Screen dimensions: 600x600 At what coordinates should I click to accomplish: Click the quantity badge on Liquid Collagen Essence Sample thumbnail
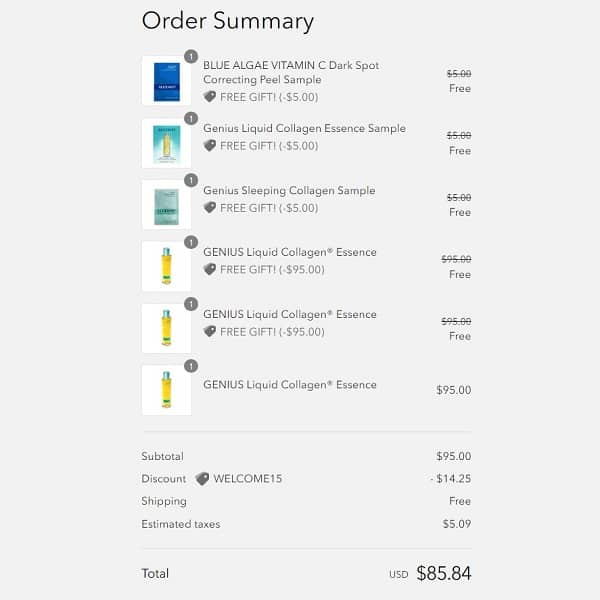(191, 119)
